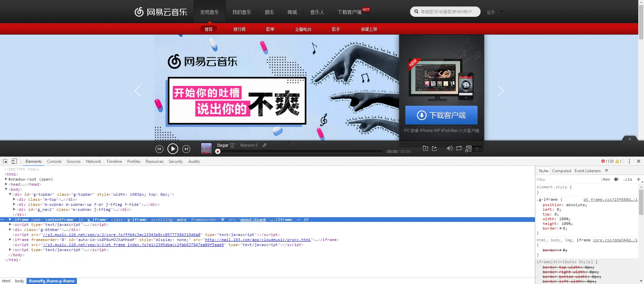Expand the selected g_iframe node
644x284 pixels.
click(x=10, y=220)
